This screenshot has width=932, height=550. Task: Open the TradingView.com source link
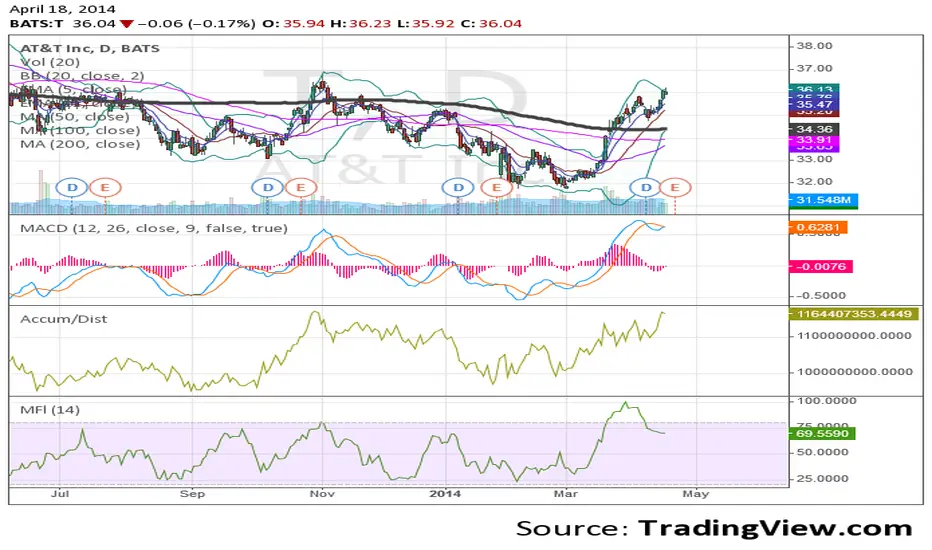[775, 528]
